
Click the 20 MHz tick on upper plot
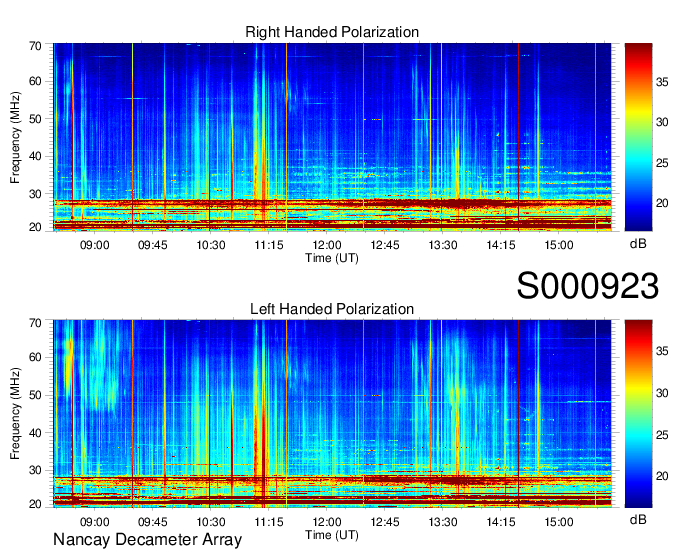[x=35, y=227]
